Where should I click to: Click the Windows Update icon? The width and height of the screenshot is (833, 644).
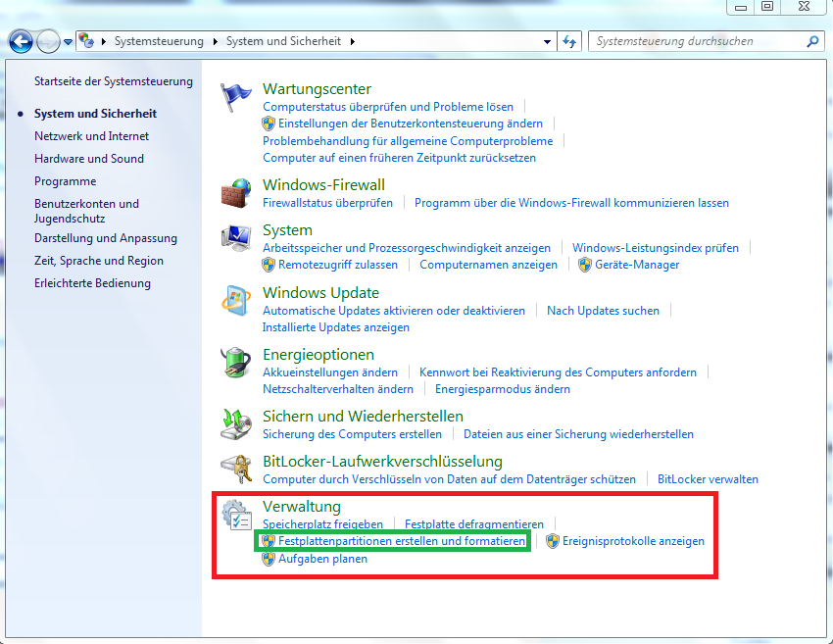236,301
